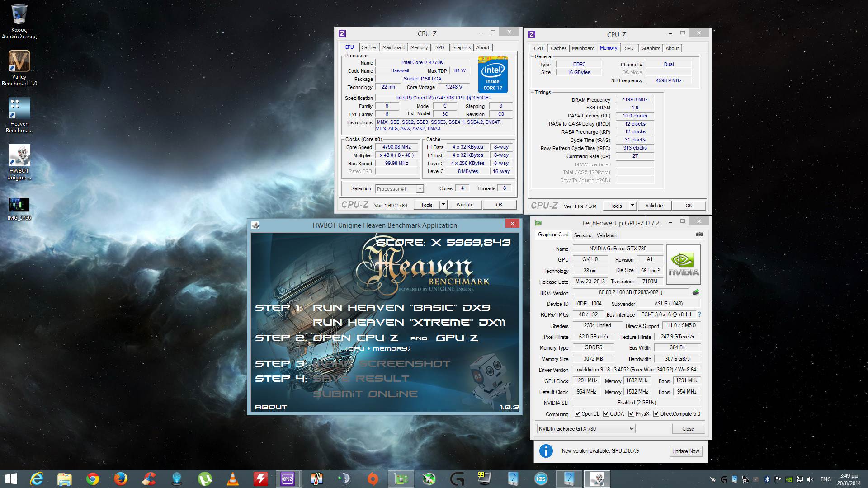
Task: Click BIOS save icon in GPU-Z
Action: 696,292
